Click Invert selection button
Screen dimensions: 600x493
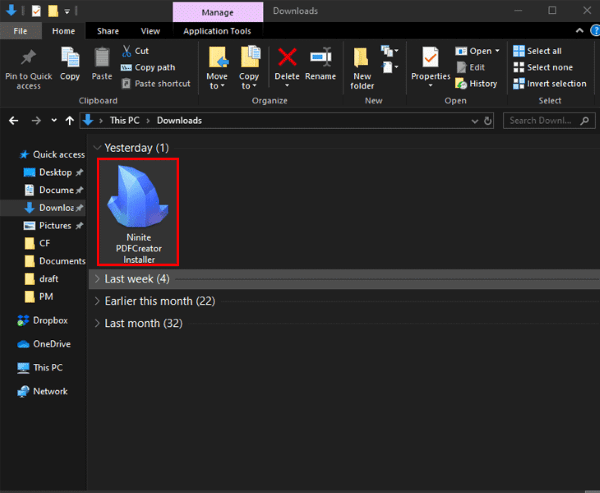click(549, 83)
